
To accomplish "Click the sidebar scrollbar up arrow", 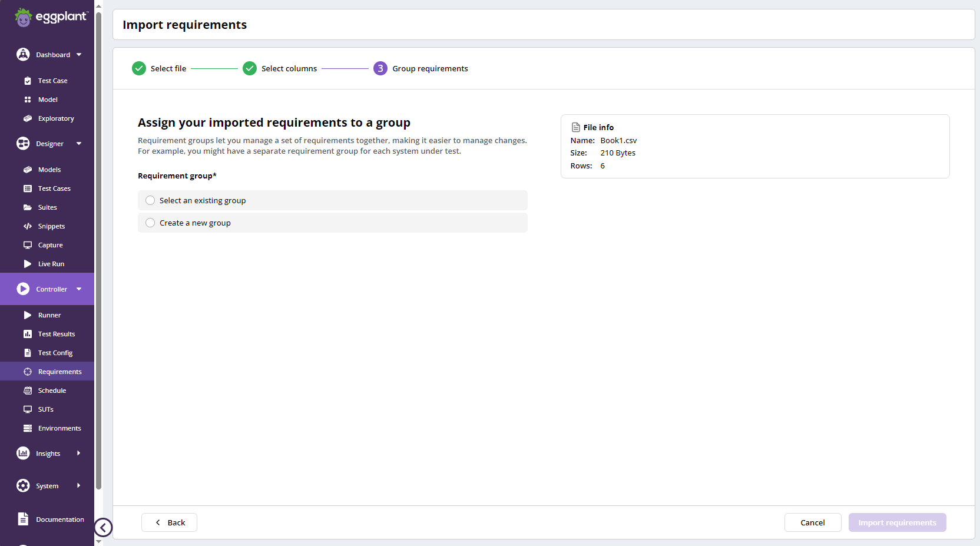I will tap(98, 6).
